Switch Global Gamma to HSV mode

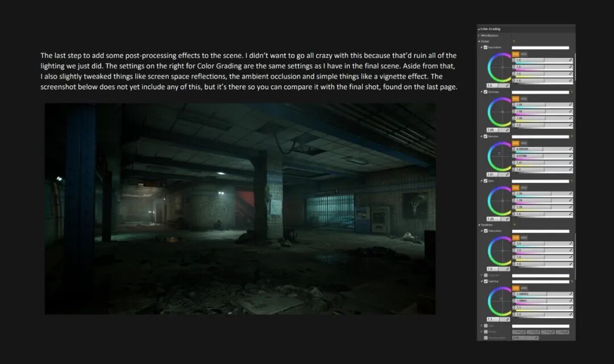coord(524,144)
